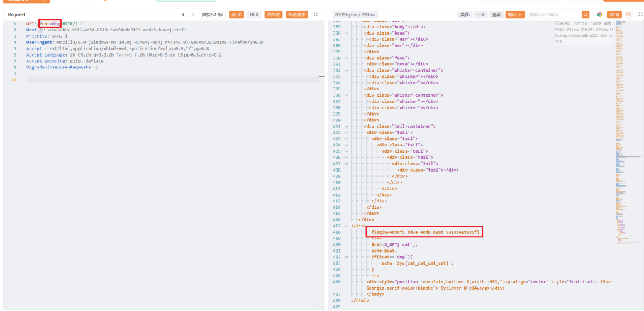This screenshot has height=311, width=644.
Task: Expand the response panel to fullscreen
Action: (639, 14)
